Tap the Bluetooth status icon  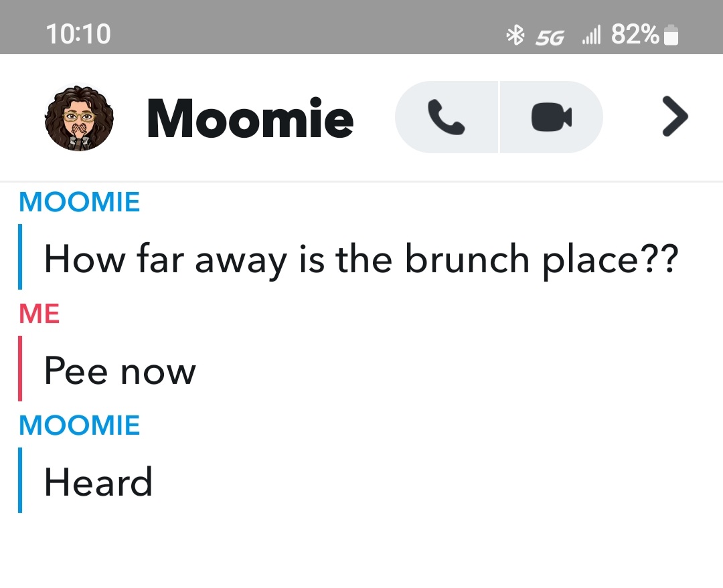[x=514, y=35]
